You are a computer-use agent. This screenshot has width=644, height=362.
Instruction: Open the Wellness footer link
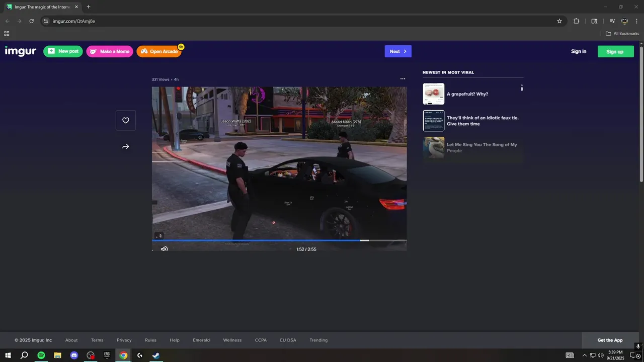[x=232, y=340]
